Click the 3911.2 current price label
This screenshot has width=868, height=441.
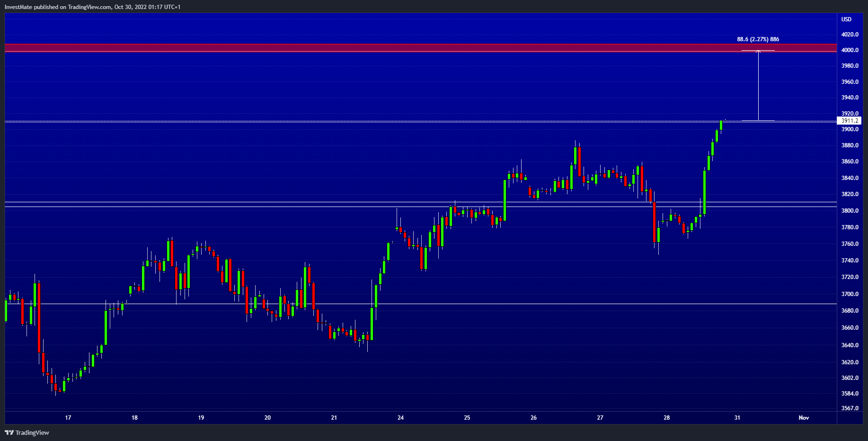[850, 121]
